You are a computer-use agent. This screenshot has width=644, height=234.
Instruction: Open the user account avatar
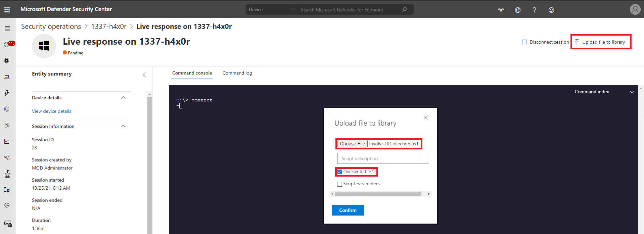coord(635,9)
